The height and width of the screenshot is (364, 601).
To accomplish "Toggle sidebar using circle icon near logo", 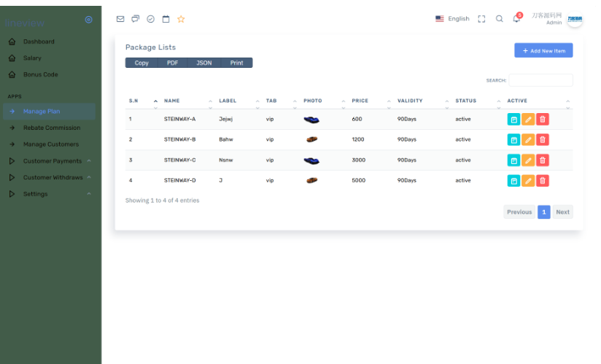I will pyautogui.click(x=89, y=20).
